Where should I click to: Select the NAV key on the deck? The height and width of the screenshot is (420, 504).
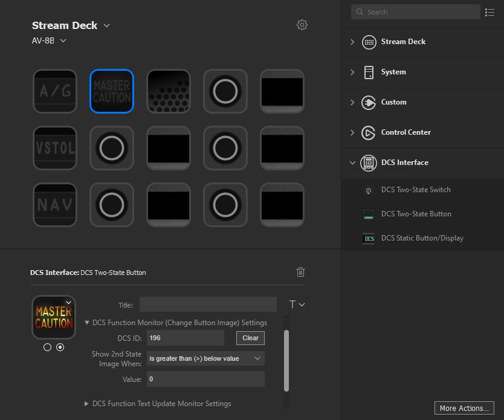pyautogui.click(x=55, y=205)
